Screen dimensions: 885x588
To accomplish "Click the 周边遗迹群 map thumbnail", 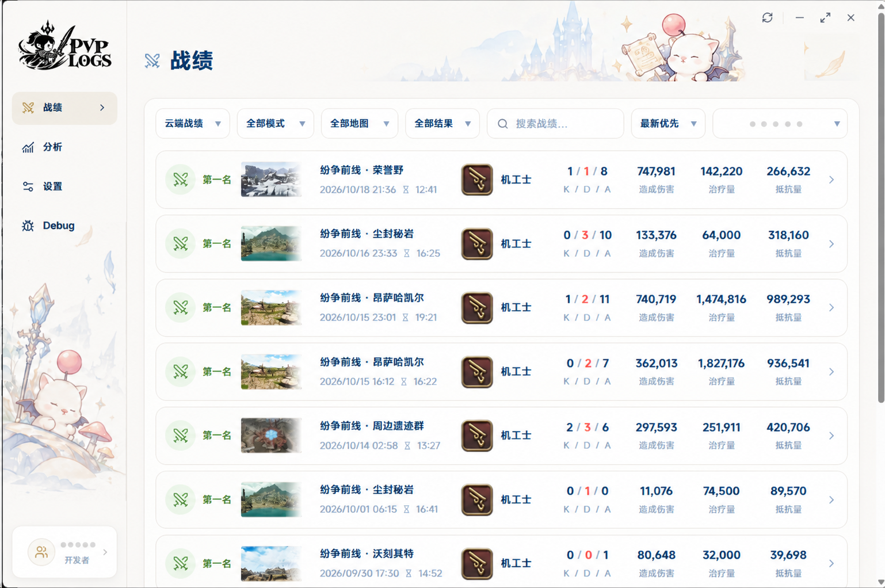I will [x=271, y=436].
